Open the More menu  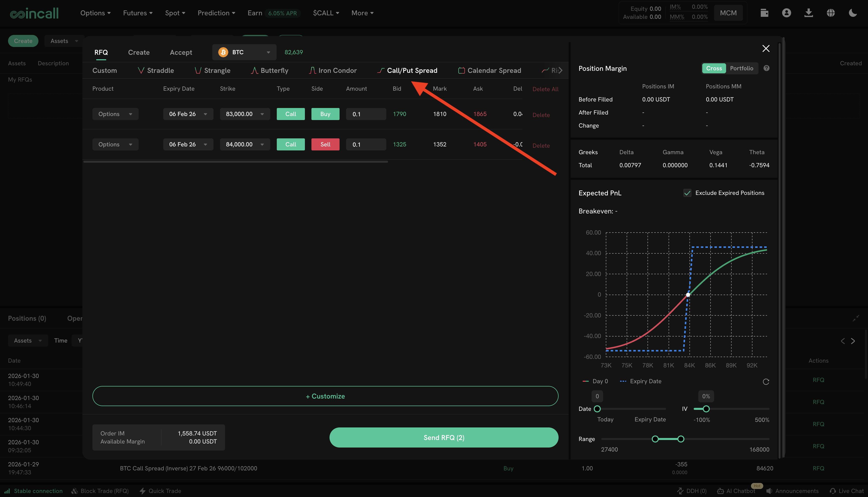pos(362,13)
